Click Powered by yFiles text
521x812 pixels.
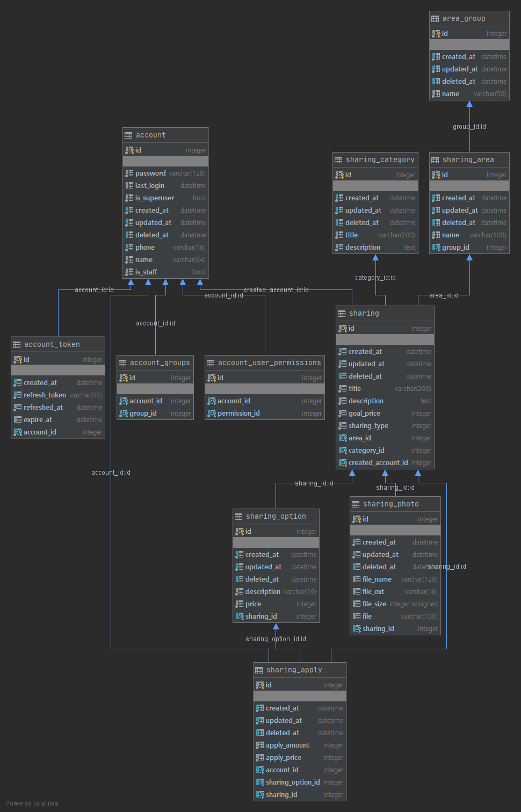click(x=32, y=803)
